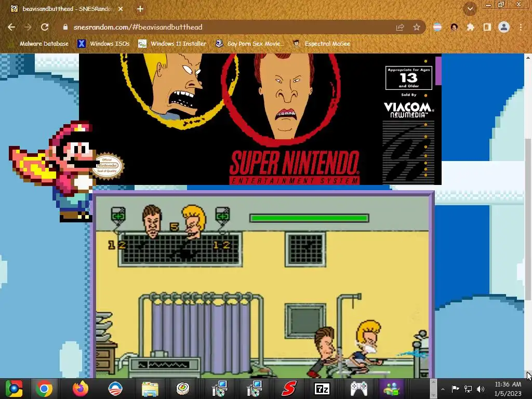The width and height of the screenshot is (532, 399).
Task: Open the messenger people taskbar app
Action: 392,389
